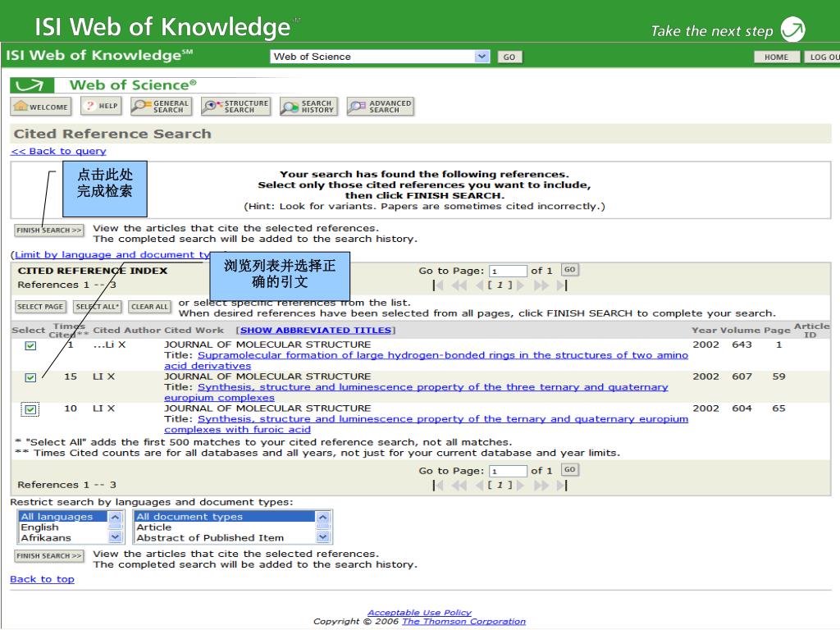
Task: Click the bottom Go to Page input field
Action: pos(508,471)
